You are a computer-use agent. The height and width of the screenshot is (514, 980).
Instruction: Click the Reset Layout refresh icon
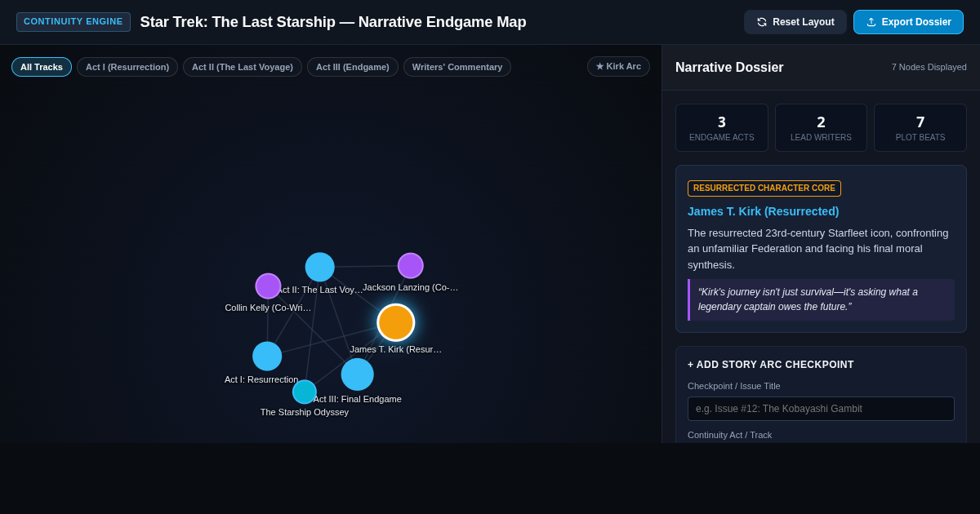762,22
